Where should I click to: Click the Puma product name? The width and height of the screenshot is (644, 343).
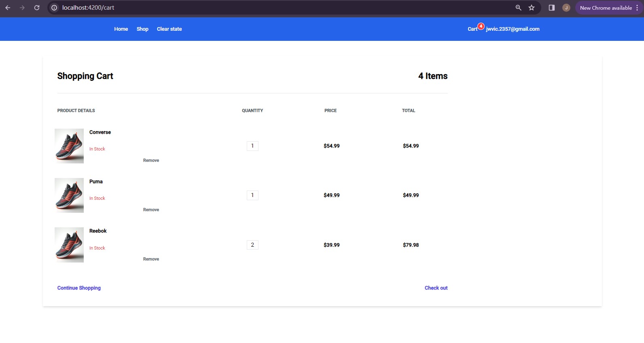point(96,182)
